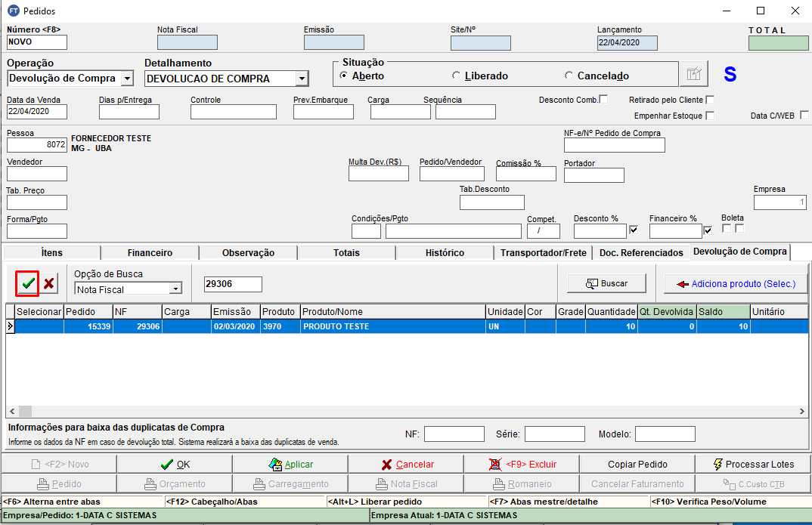Screen dimensions: 812x525
Task: Click Adiciona produto (Selec.) button
Action: [736, 284]
